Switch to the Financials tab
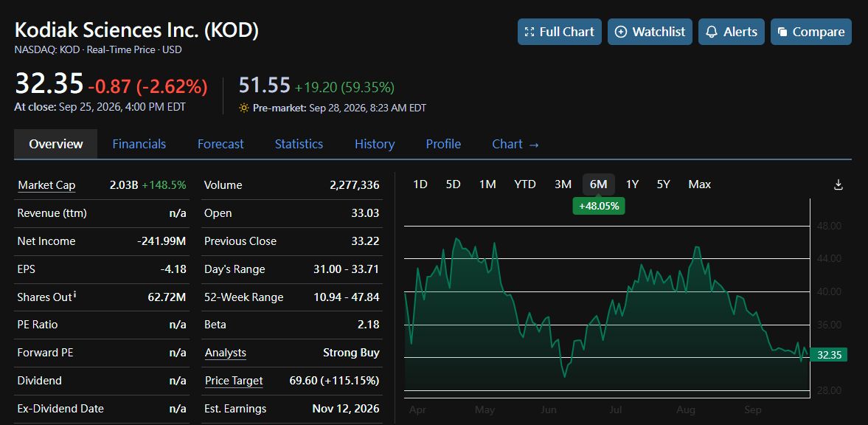The width and height of the screenshot is (868, 425). click(139, 144)
